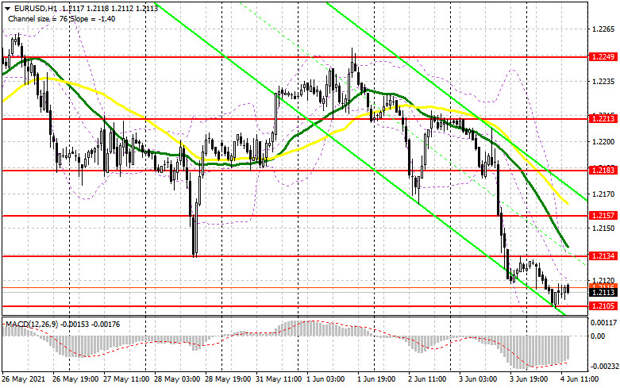
Task: Click the 4 Jun 11:00 time label
Action: click(x=579, y=379)
